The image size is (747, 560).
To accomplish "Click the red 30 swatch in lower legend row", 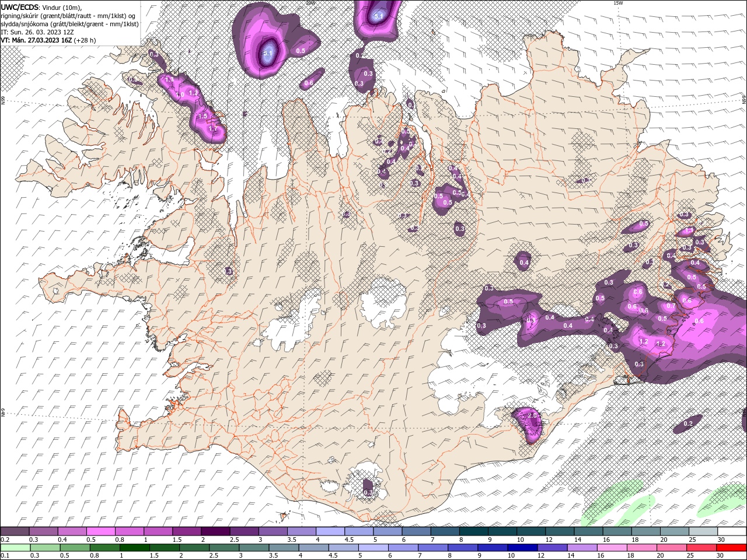I will pos(731,547).
